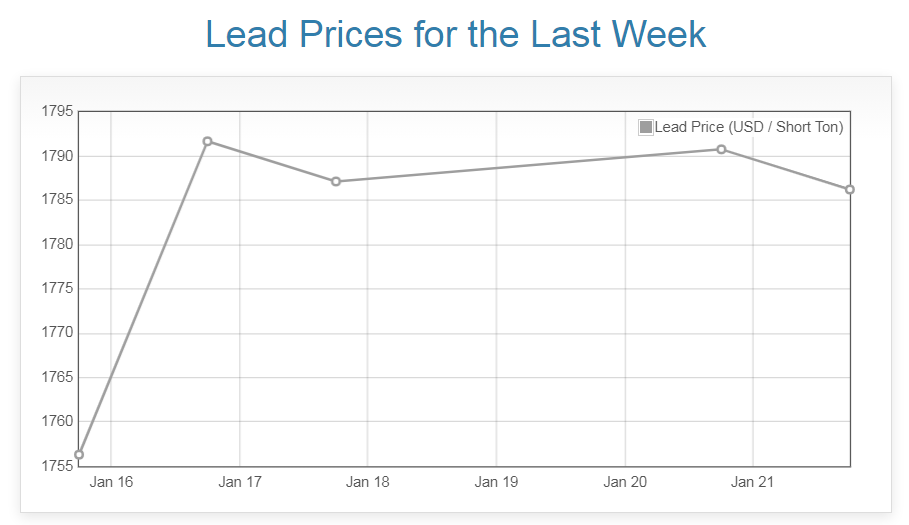The height and width of the screenshot is (525, 909).
Task: Click the Jan 19 x-axis label
Action: tap(496, 482)
